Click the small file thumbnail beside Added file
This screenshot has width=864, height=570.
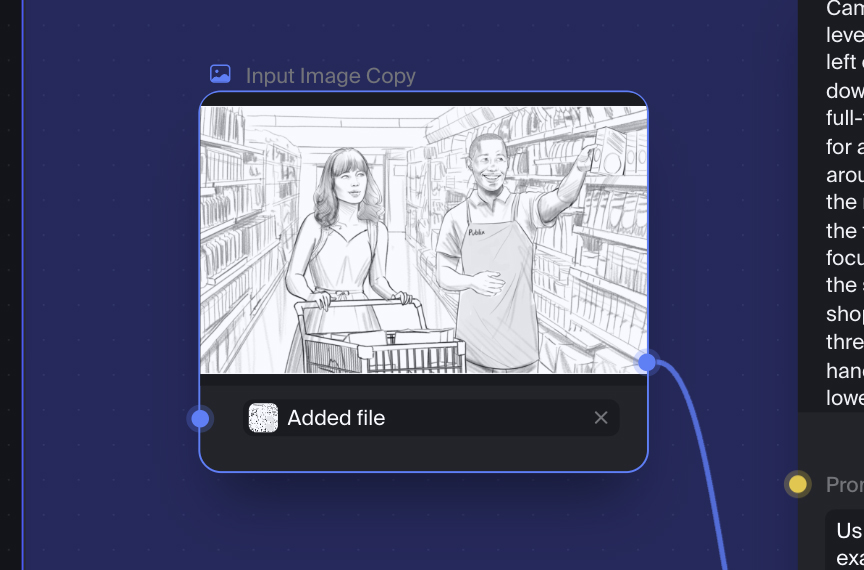click(x=263, y=418)
